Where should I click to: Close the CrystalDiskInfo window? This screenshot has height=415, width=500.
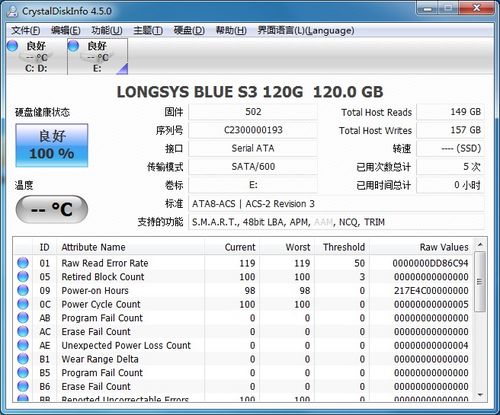coord(476,8)
